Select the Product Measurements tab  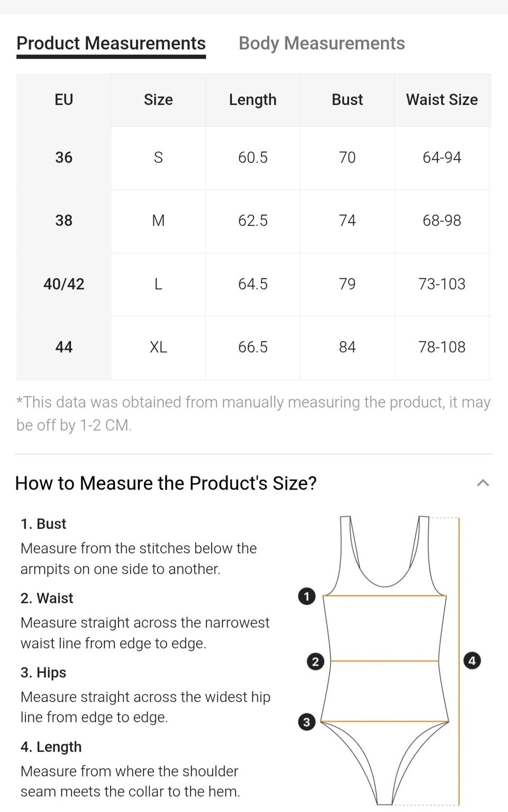pos(111,43)
